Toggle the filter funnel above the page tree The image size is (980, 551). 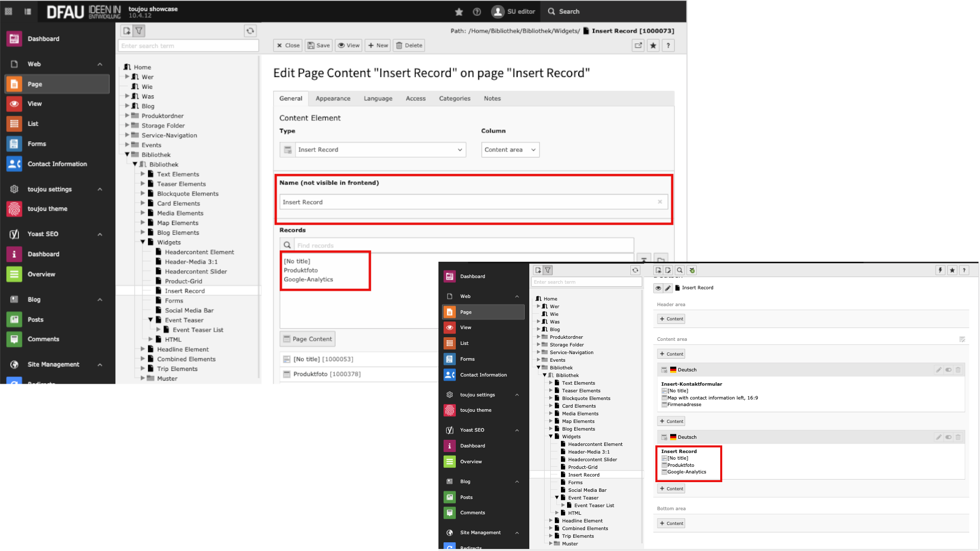click(x=139, y=31)
